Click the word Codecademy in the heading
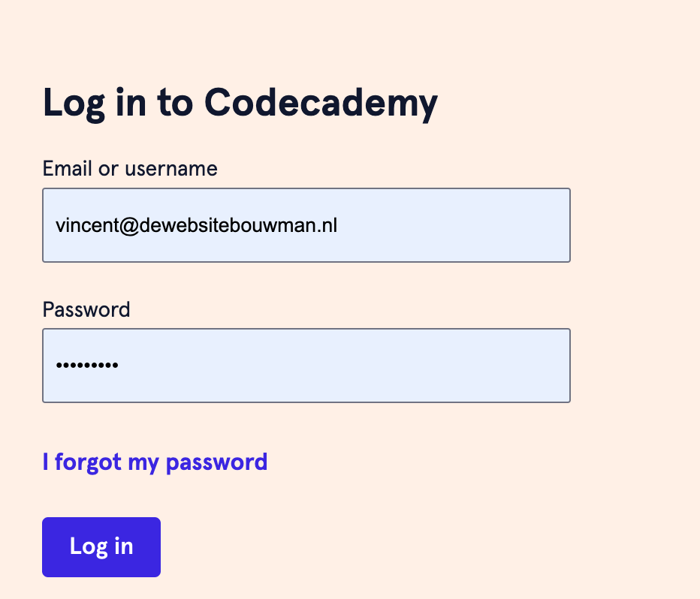The width and height of the screenshot is (700, 599). tap(321, 103)
